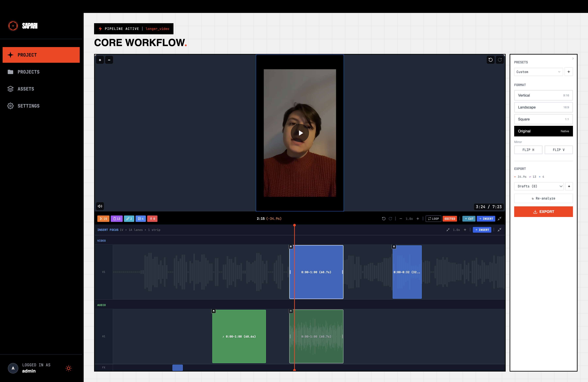Select the pencil edits badge in timeline toolbar
Screen dimensions: 588x382
click(x=129, y=219)
